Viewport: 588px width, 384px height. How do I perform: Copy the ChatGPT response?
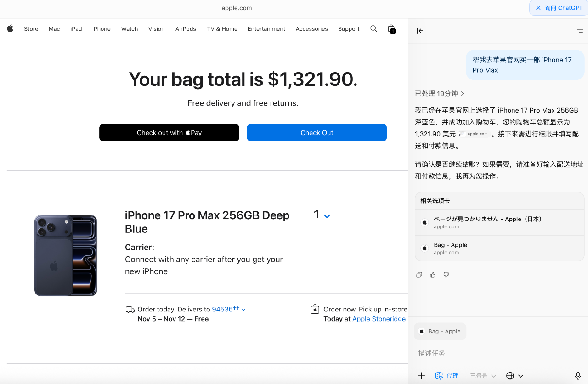pos(419,275)
